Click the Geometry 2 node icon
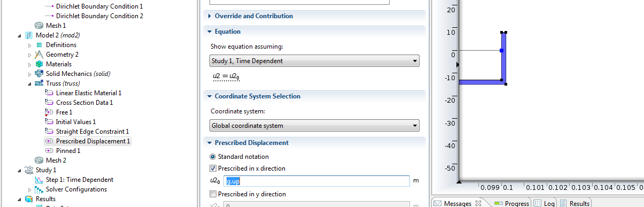The width and height of the screenshot is (644, 207). (39, 55)
